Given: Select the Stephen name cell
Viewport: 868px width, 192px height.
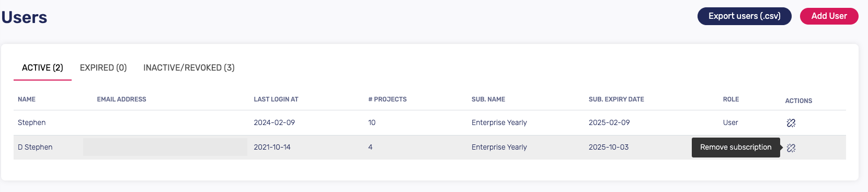Looking at the screenshot, I should click(32, 123).
